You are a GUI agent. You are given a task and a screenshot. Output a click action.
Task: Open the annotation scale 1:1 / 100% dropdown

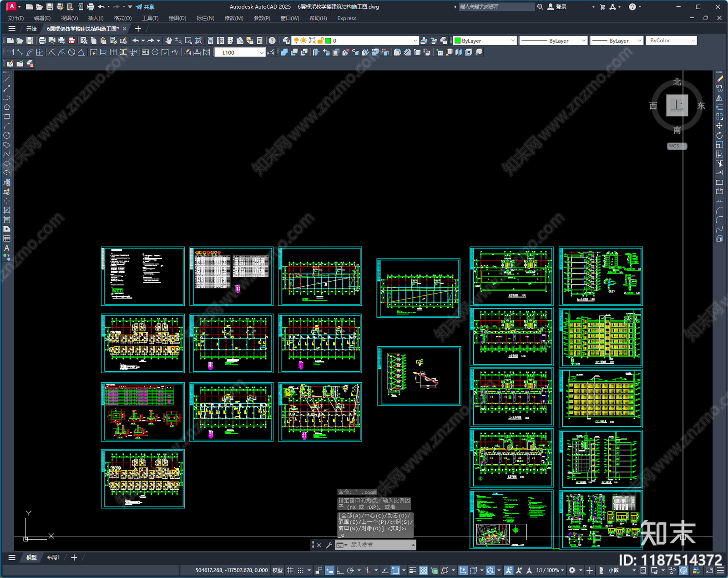(x=550, y=570)
